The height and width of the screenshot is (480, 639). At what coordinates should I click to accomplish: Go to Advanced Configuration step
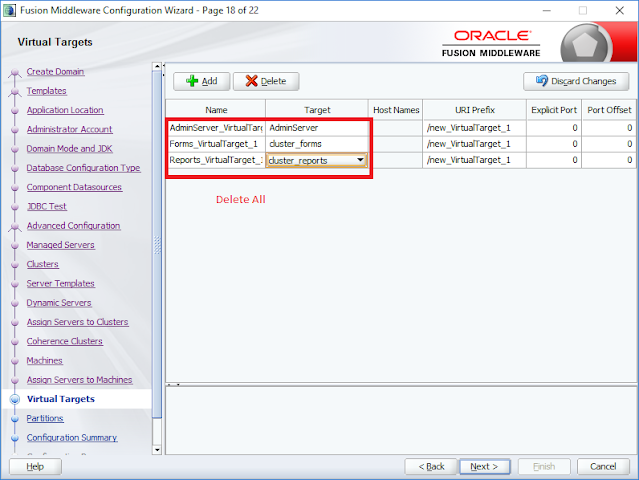click(73, 226)
